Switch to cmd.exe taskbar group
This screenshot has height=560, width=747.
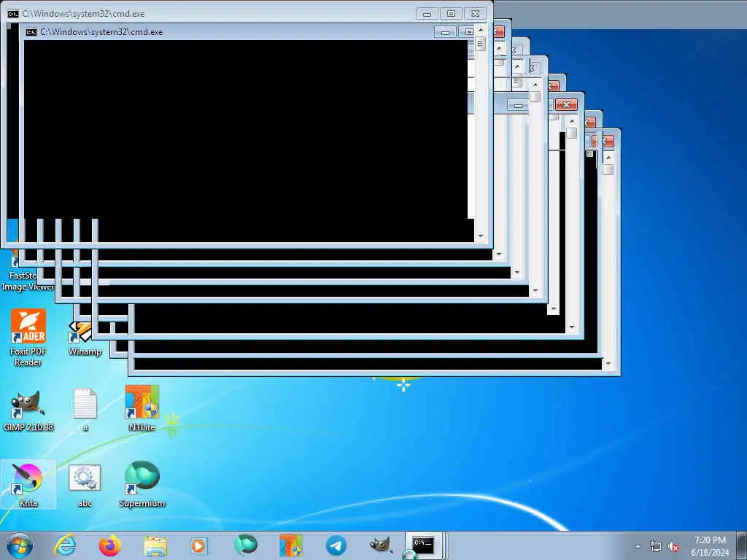point(424,545)
